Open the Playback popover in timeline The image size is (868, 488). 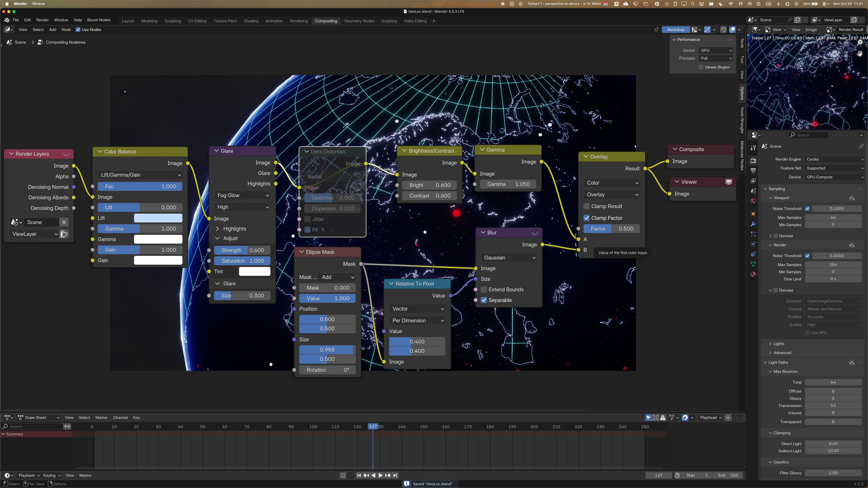[29, 475]
